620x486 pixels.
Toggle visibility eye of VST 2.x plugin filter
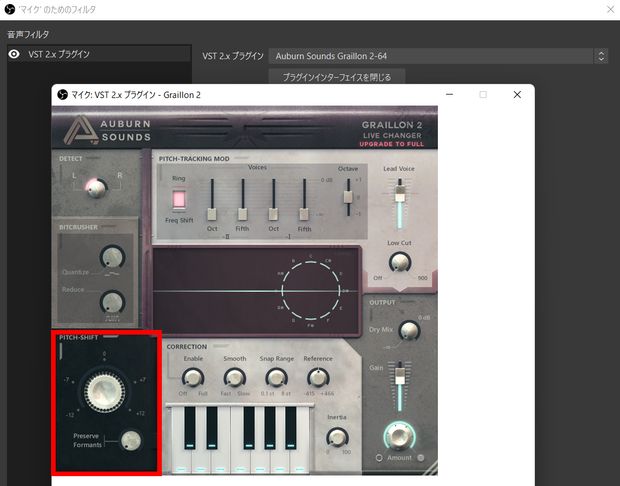[14, 54]
